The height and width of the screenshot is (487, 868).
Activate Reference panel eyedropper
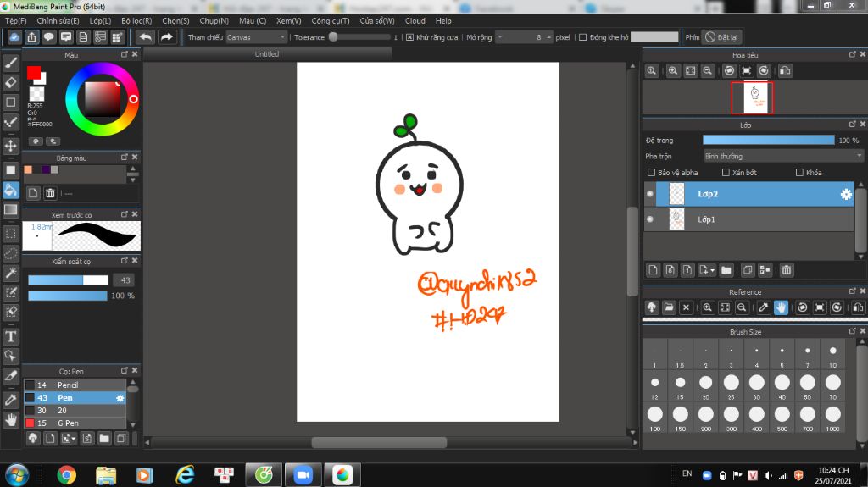[764, 307]
